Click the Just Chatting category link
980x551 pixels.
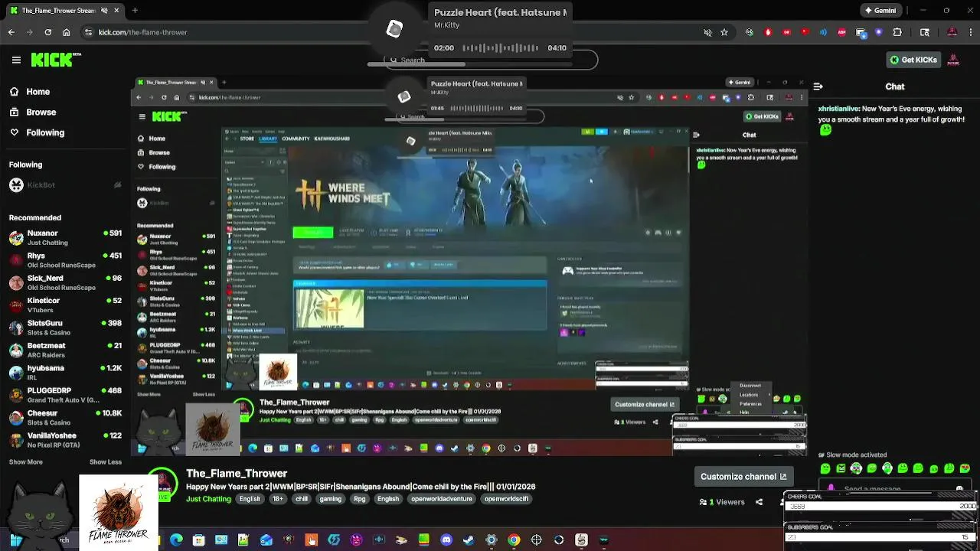208,499
